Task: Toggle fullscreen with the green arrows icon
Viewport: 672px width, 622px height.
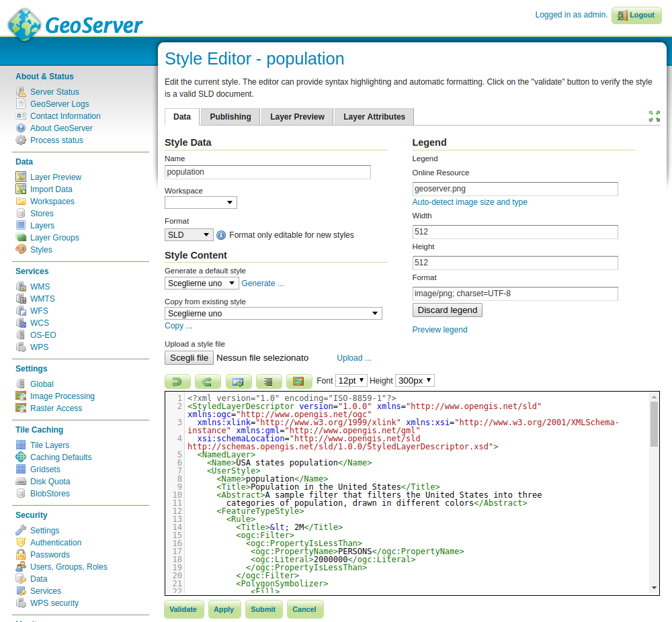Action: point(655,116)
